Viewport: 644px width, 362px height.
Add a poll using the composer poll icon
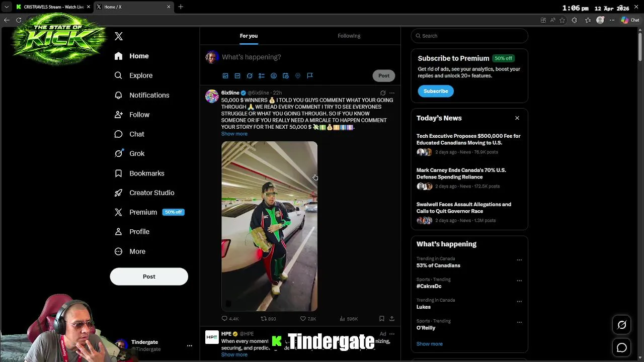[x=262, y=76]
